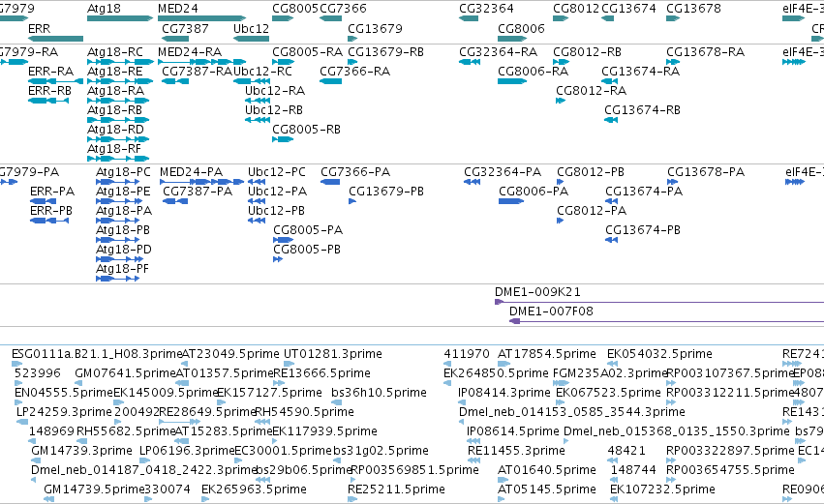Click the RP003654755.5prime EST label
The height and width of the screenshot is (504, 824).
click(730, 470)
